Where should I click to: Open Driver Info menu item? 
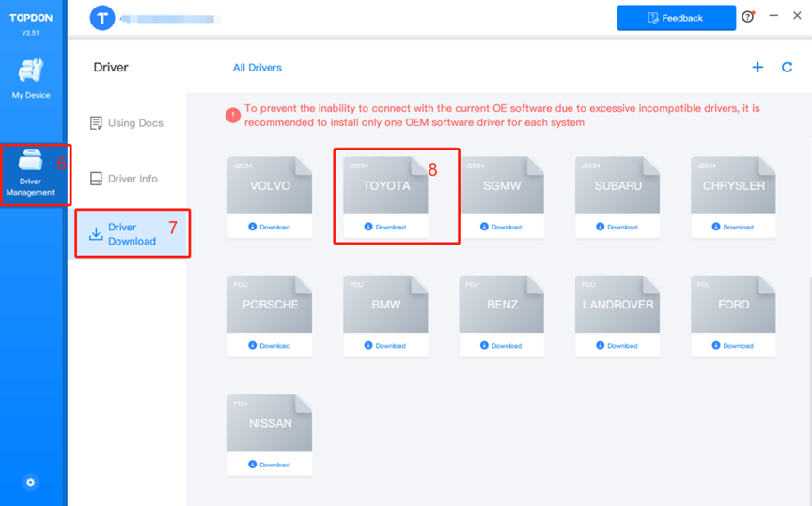124,179
